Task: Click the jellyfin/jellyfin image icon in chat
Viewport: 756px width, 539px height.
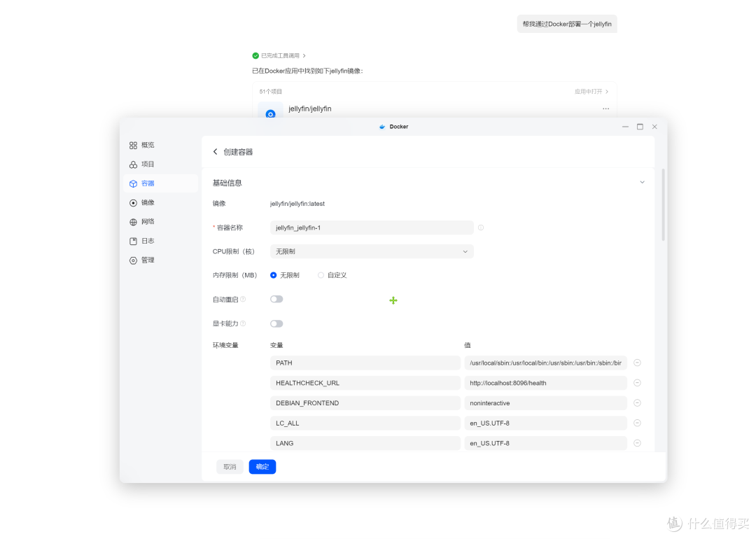Action: (270, 111)
